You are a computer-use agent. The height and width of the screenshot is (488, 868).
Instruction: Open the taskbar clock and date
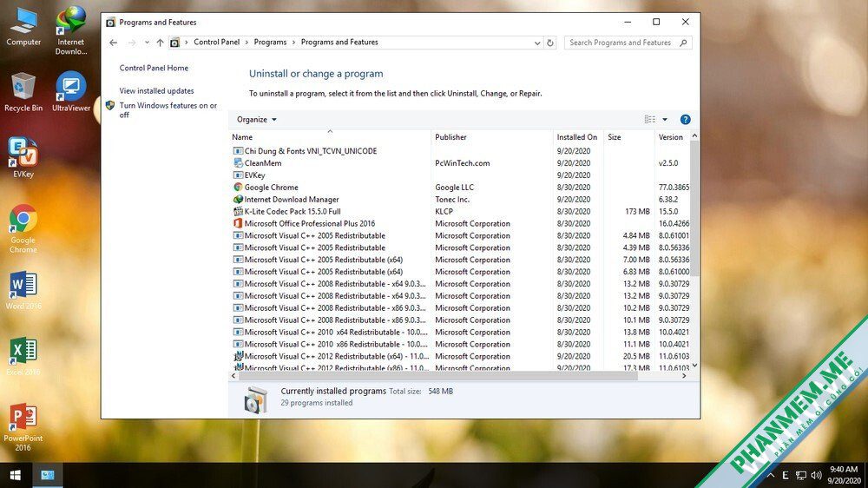pyautogui.click(x=844, y=475)
